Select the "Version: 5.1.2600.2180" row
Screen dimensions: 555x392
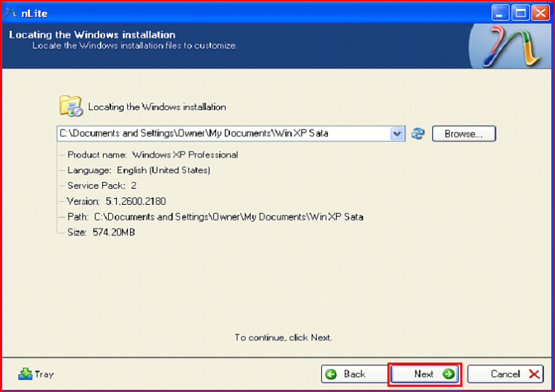click(116, 201)
